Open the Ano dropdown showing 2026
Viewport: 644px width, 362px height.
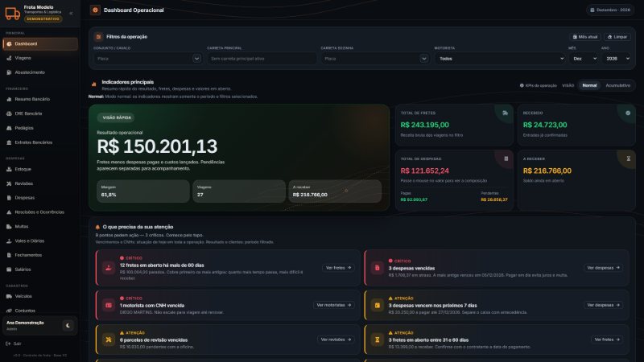click(616, 59)
